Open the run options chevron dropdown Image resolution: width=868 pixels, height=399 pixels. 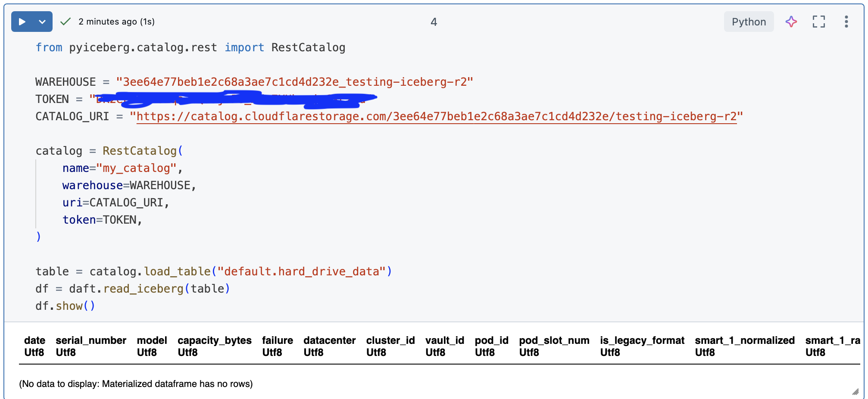(42, 21)
